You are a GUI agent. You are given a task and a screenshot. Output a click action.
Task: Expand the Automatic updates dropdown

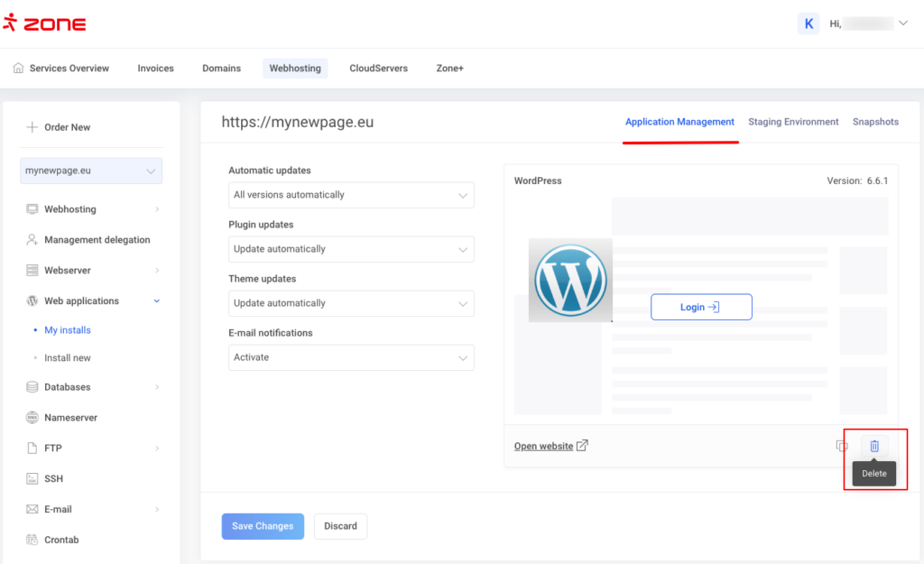coord(351,195)
